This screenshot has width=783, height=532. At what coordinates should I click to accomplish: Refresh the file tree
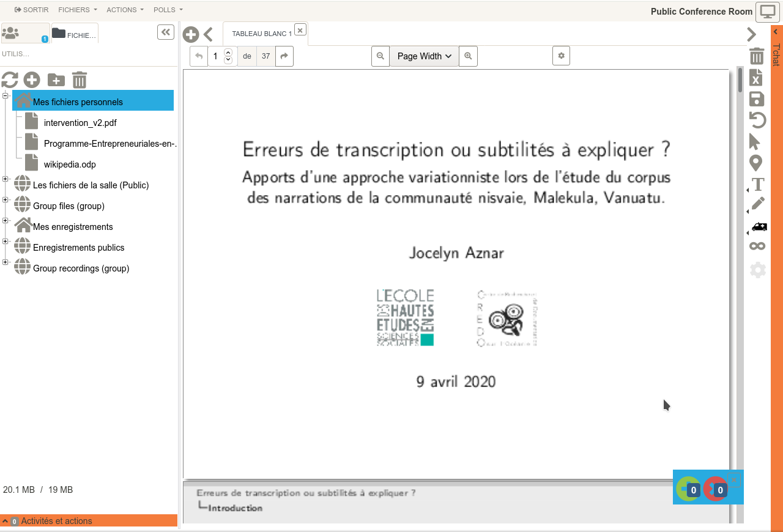tap(10, 80)
